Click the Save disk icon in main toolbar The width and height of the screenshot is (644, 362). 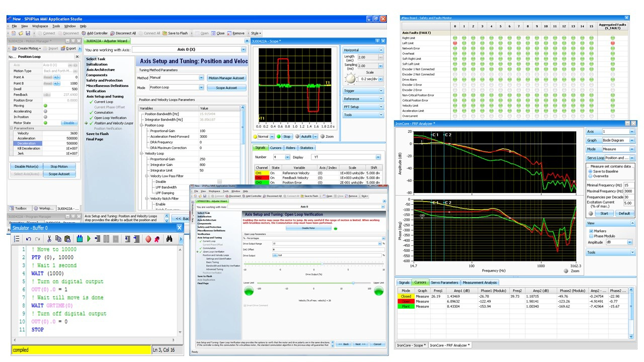click(x=28, y=33)
